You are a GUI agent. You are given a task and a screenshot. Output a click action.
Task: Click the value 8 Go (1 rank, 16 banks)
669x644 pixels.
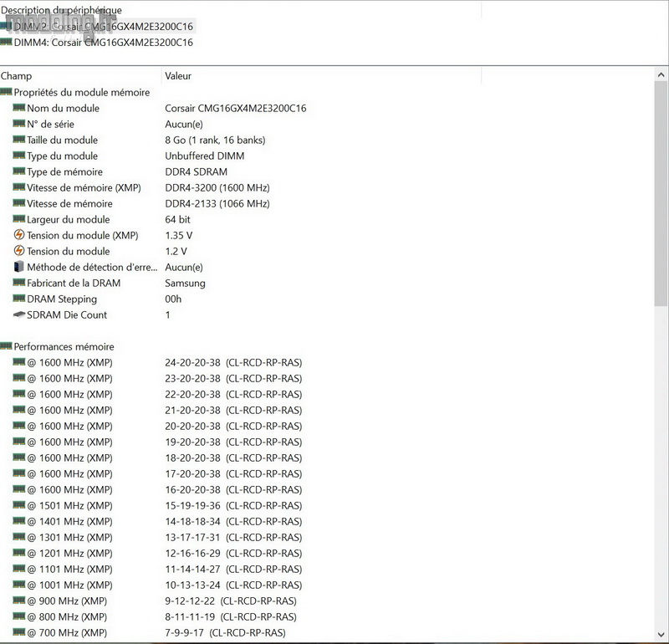[x=215, y=140]
